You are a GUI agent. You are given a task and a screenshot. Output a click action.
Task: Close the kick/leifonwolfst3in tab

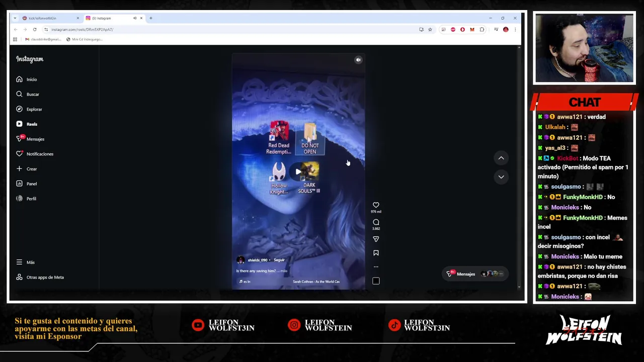[x=77, y=18]
